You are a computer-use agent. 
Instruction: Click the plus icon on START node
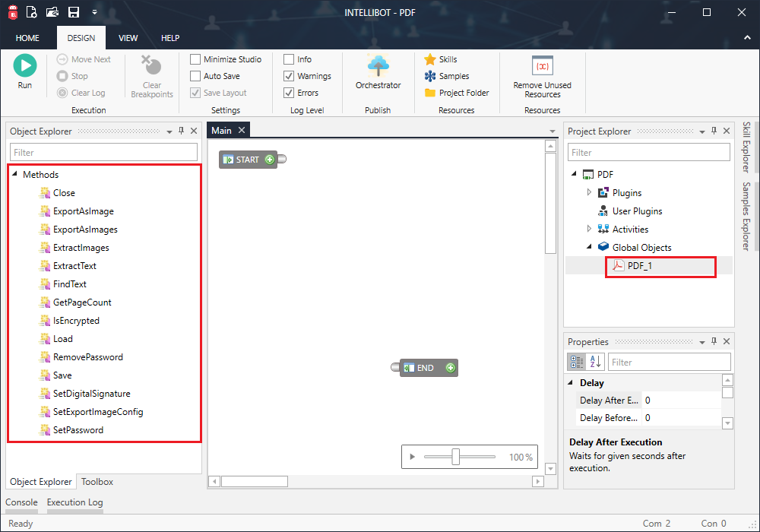(x=270, y=160)
